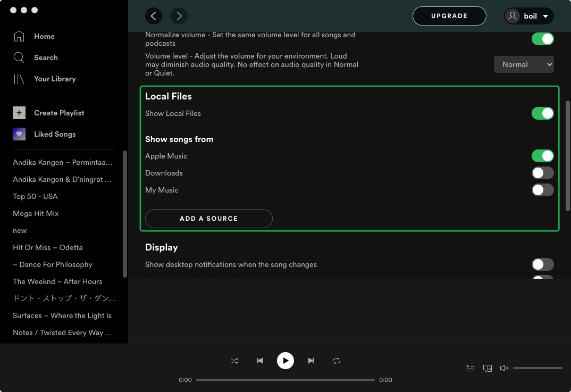Click Create Playlist label
The height and width of the screenshot is (392, 571).
[x=59, y=113]
